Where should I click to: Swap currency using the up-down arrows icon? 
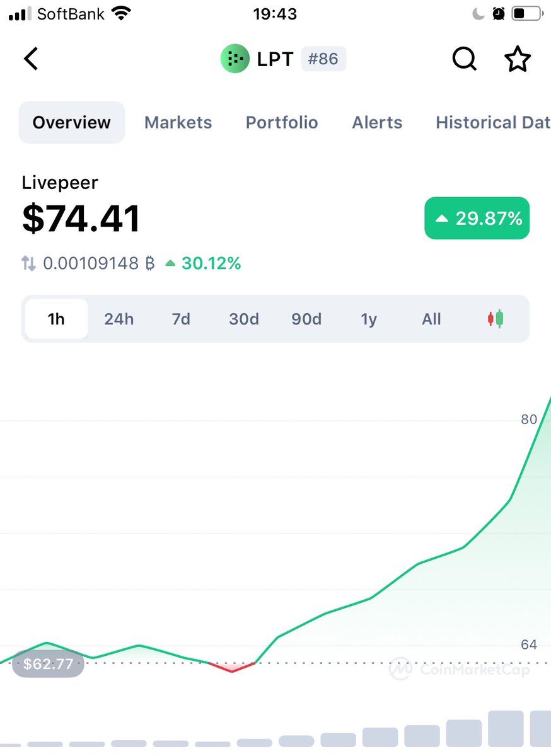(x=29, y=263)
